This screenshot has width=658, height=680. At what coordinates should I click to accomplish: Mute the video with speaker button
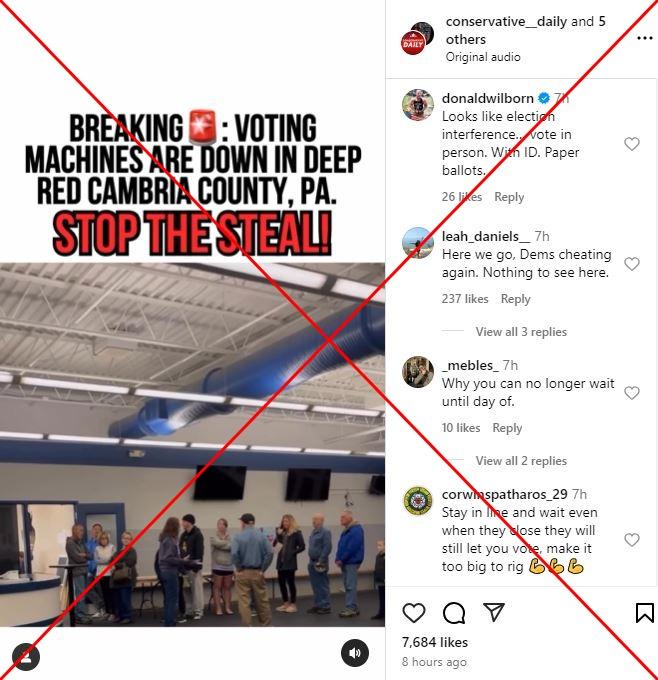point(354,653)
